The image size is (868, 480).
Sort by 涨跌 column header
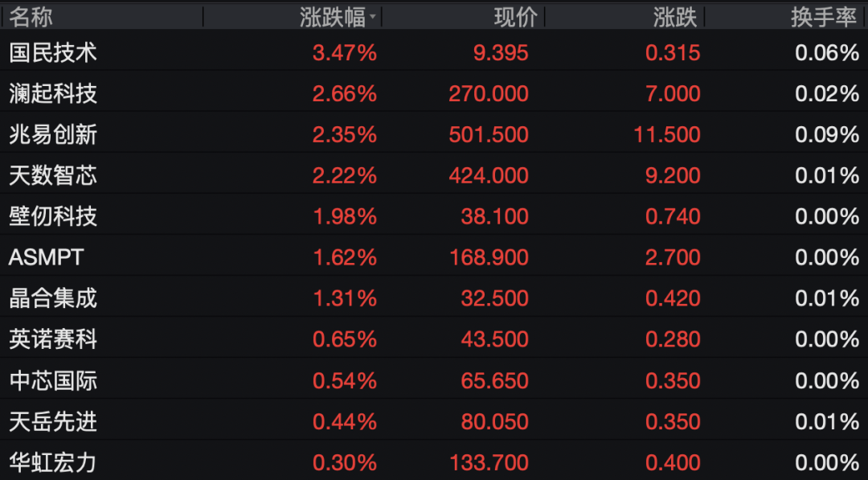click(675, 17)
